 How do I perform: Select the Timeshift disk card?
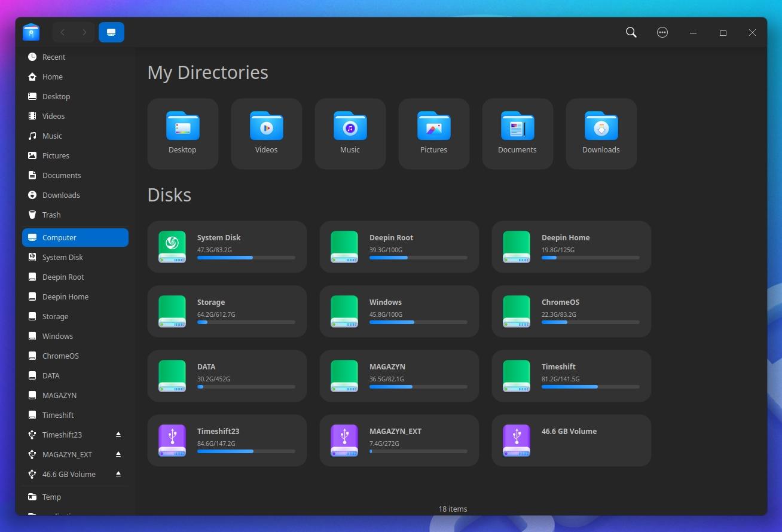point(572,376)
